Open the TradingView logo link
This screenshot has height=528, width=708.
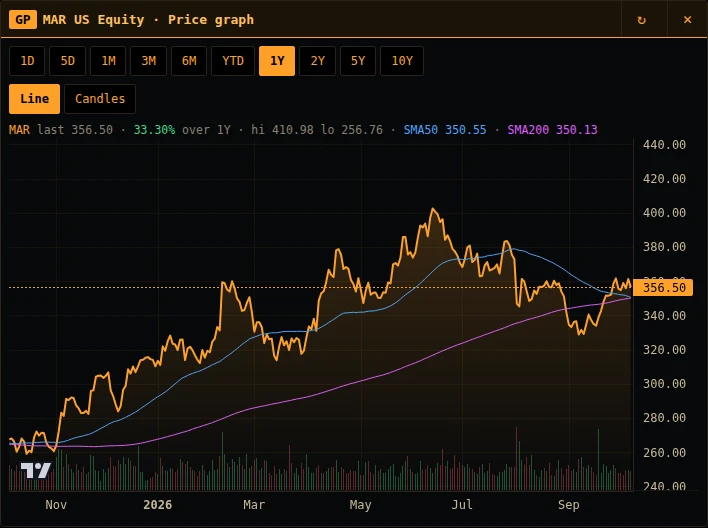(x=36, y=470)
